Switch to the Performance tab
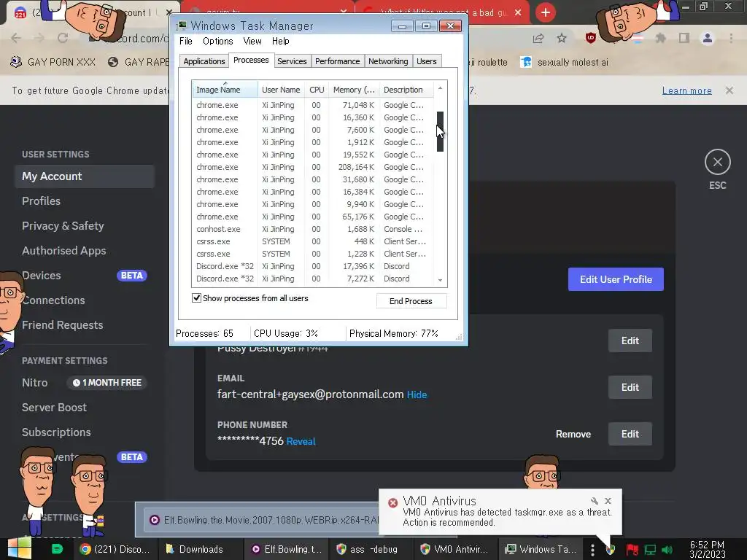The image size is (747, 560). point(337,61)
